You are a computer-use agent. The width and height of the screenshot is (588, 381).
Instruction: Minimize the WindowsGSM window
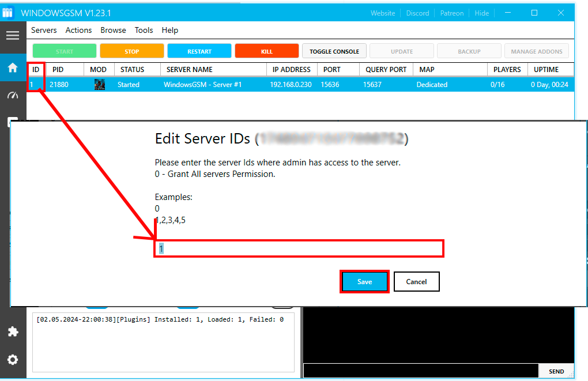coord(508,13)
